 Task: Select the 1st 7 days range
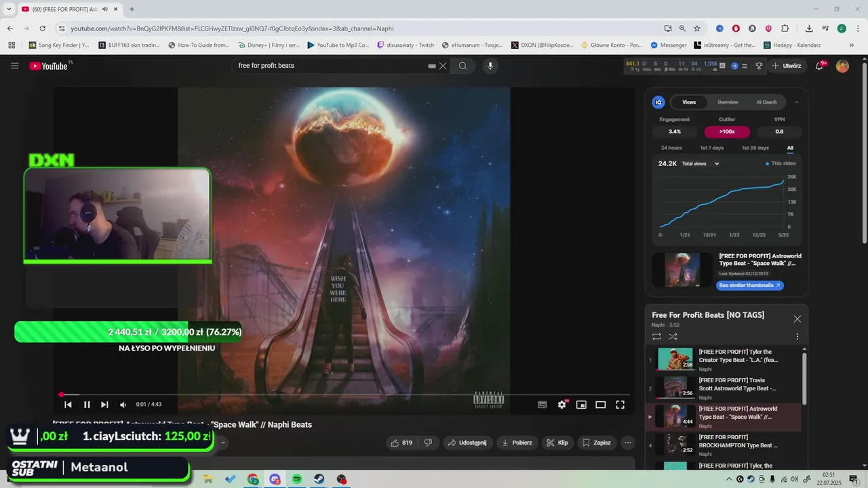pyautogui.click(x=712, y=148)
